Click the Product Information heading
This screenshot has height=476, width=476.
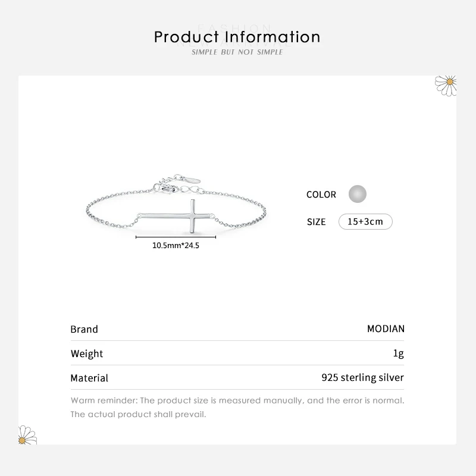coord(237,37)
